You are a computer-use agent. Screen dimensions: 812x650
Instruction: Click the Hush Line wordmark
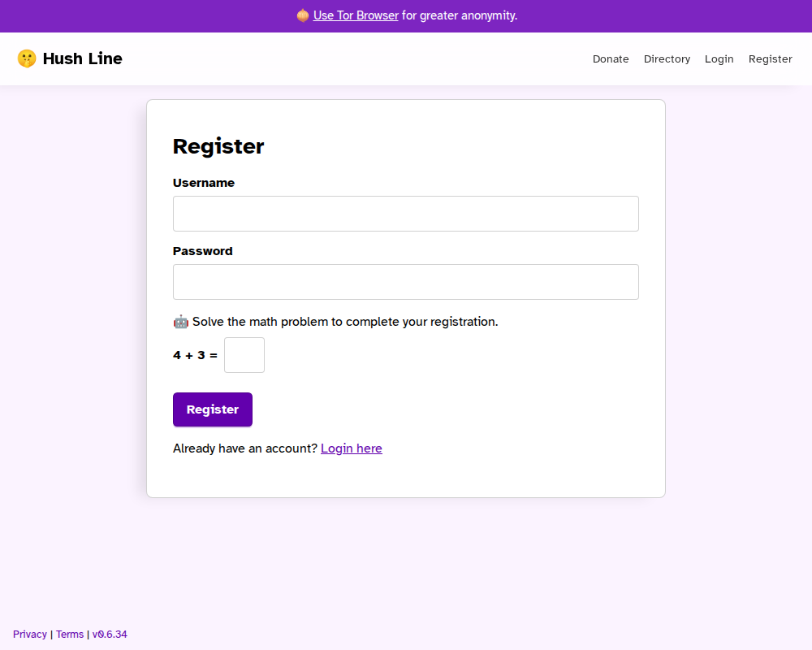(x=82, y=58)
